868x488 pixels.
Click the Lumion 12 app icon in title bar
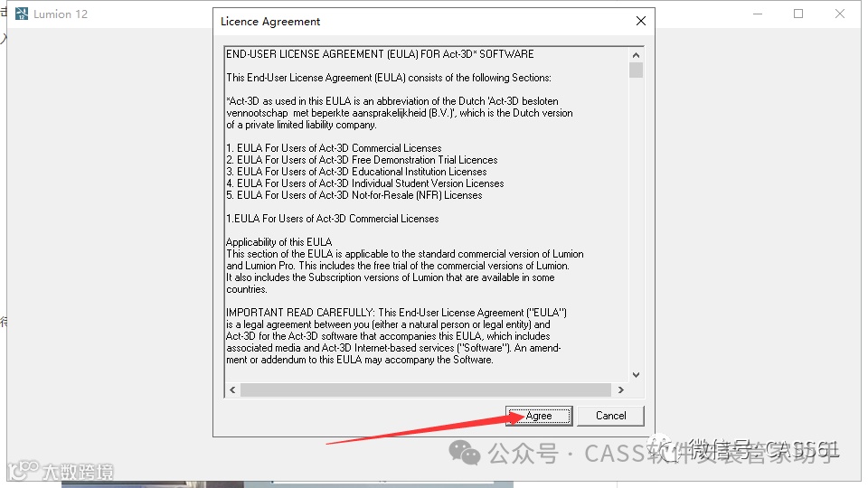coord(22,14)
